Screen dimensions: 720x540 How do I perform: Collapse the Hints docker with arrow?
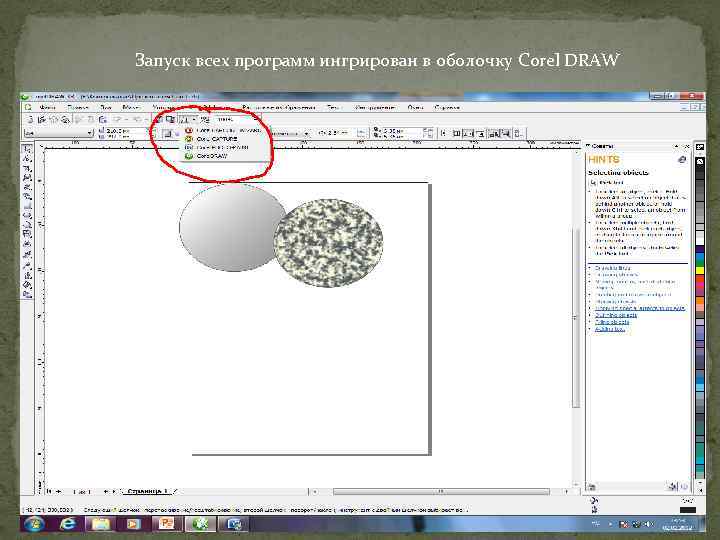(676, 146)
